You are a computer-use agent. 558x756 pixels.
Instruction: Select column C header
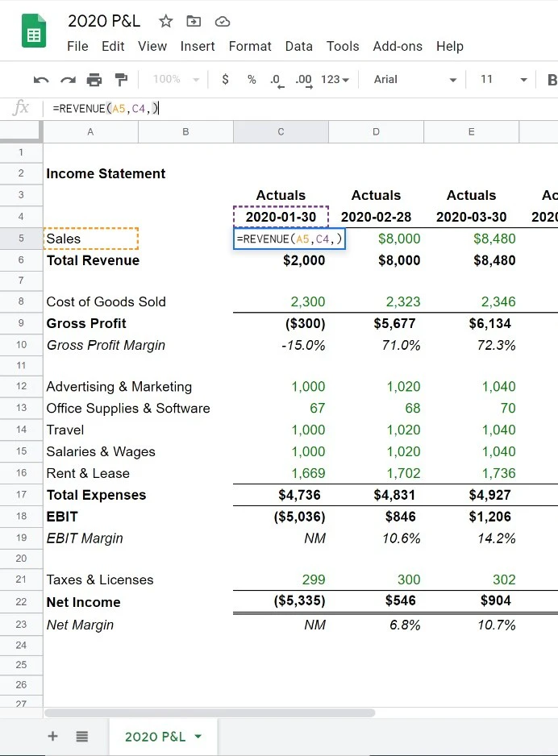tap(281, 131)
